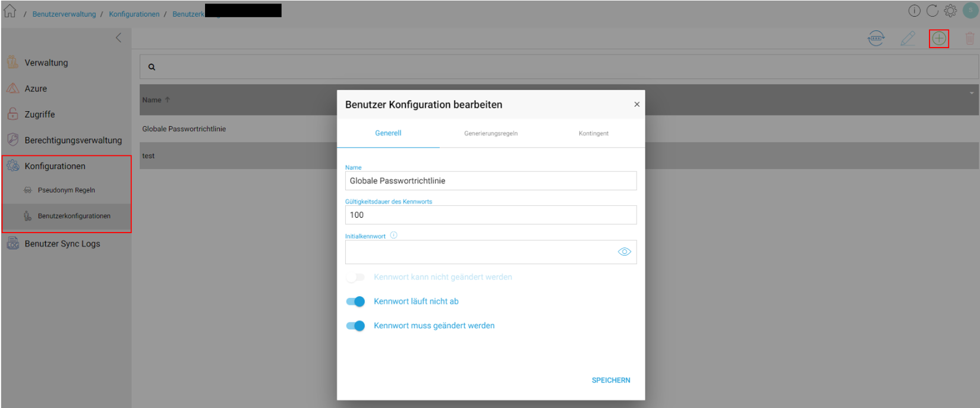The image size is (980, 408).
Task: Click Initialkennwort info tooltip icon
Action: pyautogui.click(x=393, y=236)
